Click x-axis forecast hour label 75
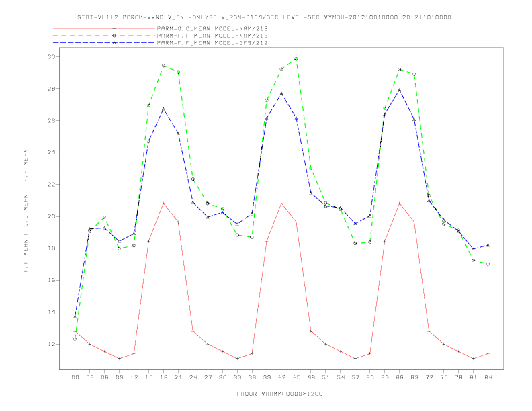 (443, 377)
